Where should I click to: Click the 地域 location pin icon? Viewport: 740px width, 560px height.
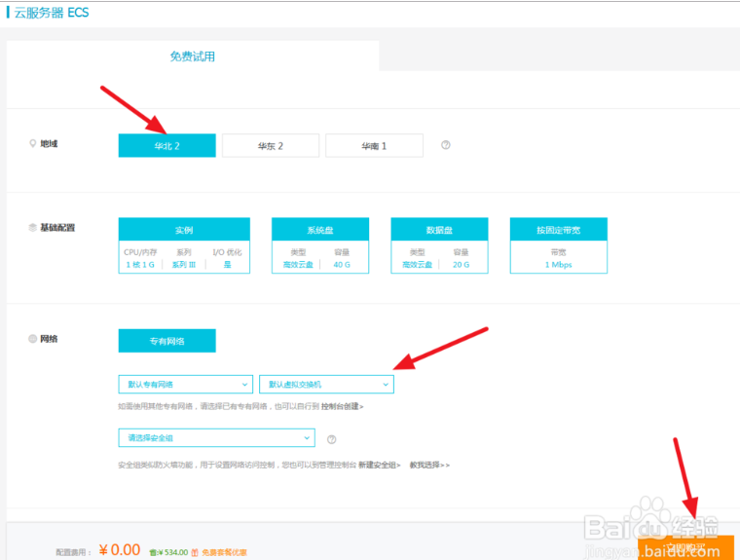(x=32, y=143)
